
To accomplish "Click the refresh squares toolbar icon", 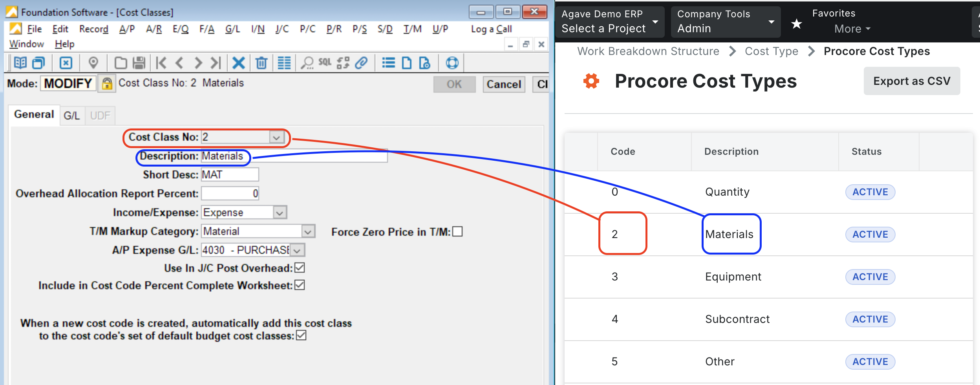I will point(343,63).
